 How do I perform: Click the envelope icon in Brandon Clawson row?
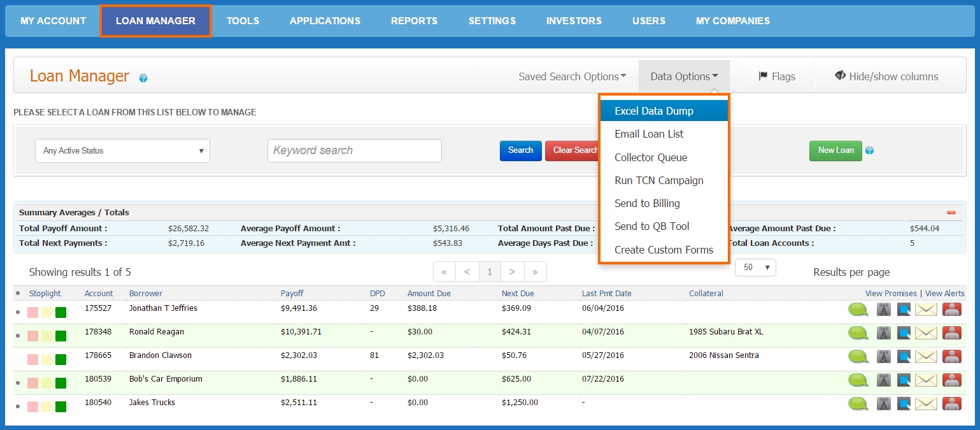tap(926, 357)
